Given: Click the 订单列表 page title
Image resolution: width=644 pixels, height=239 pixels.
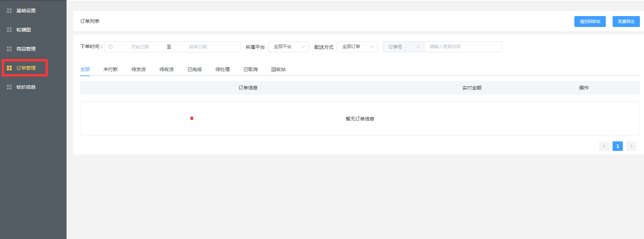Looking at the screenshot, I should 90,21.
